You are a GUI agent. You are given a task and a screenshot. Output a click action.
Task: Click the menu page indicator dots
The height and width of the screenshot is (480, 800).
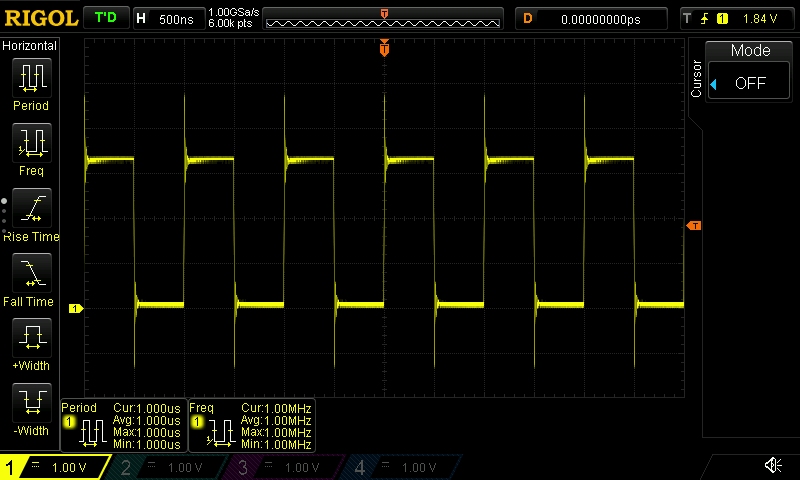(4, 215)
